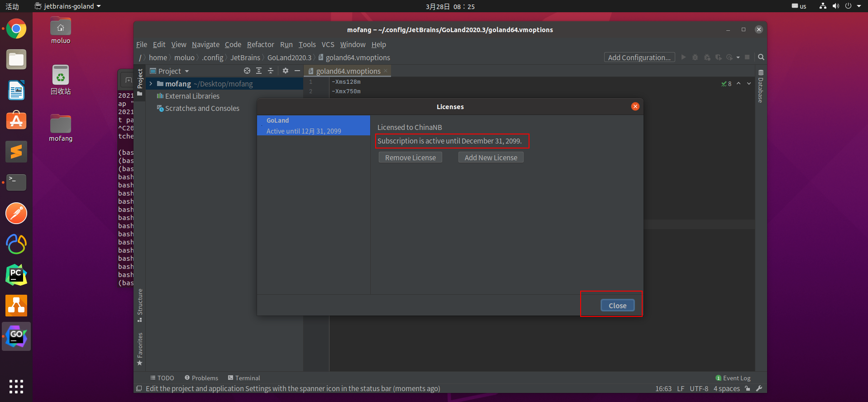Click the Remove License button
Viewport: 868px width, 402px height.
[410, 158]
